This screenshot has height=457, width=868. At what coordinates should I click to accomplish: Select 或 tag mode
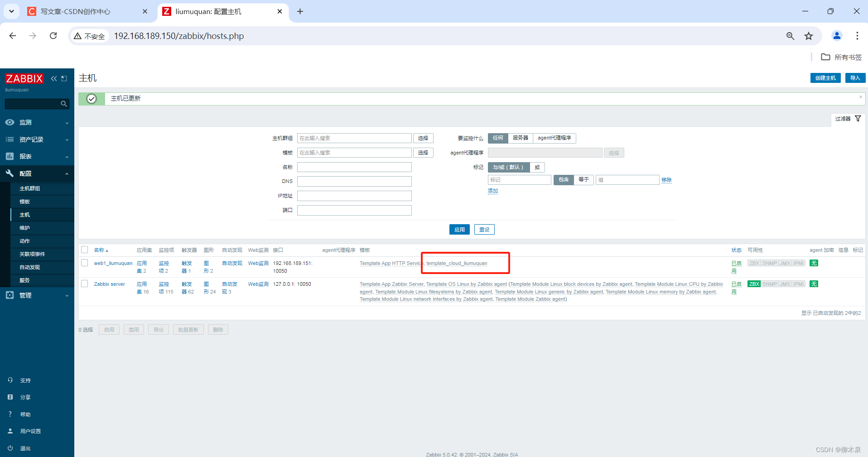537,167
